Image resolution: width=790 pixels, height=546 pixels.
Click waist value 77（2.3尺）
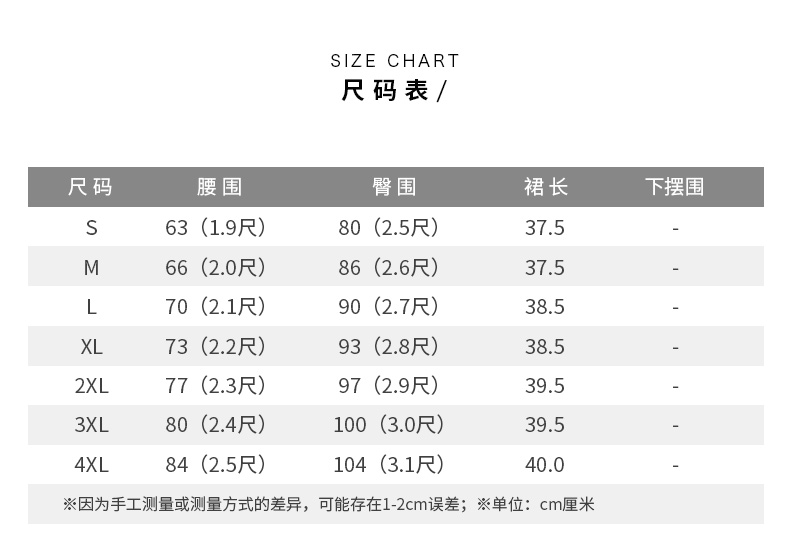[216, 386]
